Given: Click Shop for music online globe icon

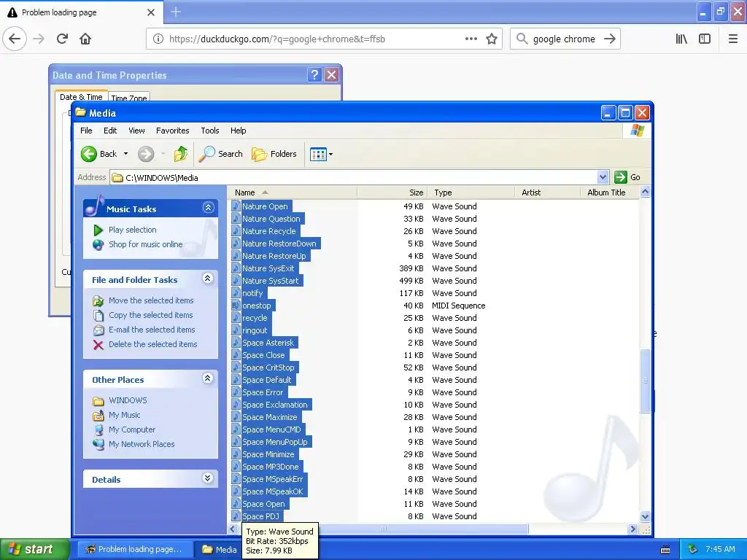Looking at the screenshot, I should [98, 244].
